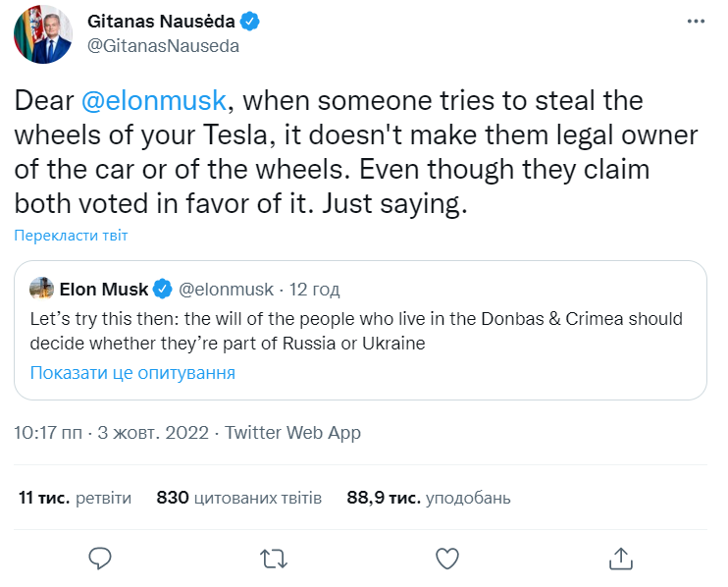View the 88,9 тис. уподобань list

click(x=429, y=498)
